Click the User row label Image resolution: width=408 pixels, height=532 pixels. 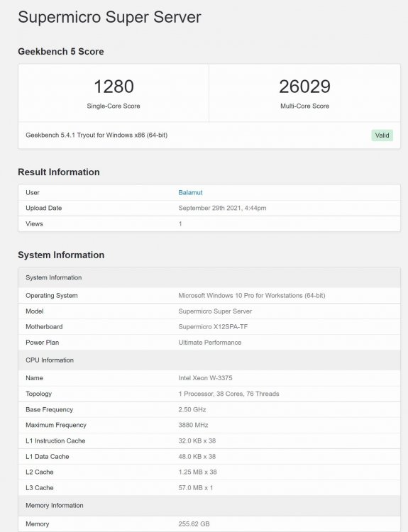(x=33, y=192)
